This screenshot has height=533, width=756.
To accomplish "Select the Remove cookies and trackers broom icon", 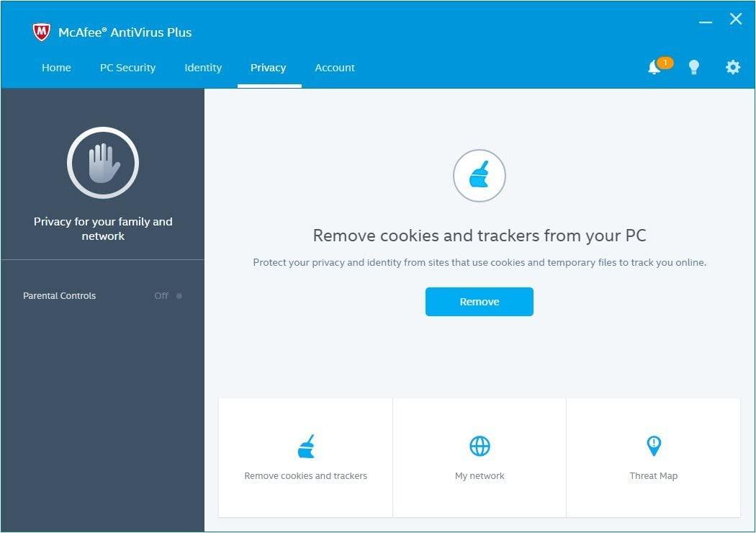I will click(305, 446).
